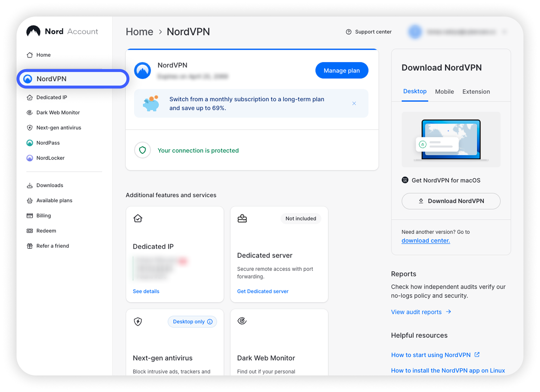Open See details on Dedicated IP card

click(146, 291)
